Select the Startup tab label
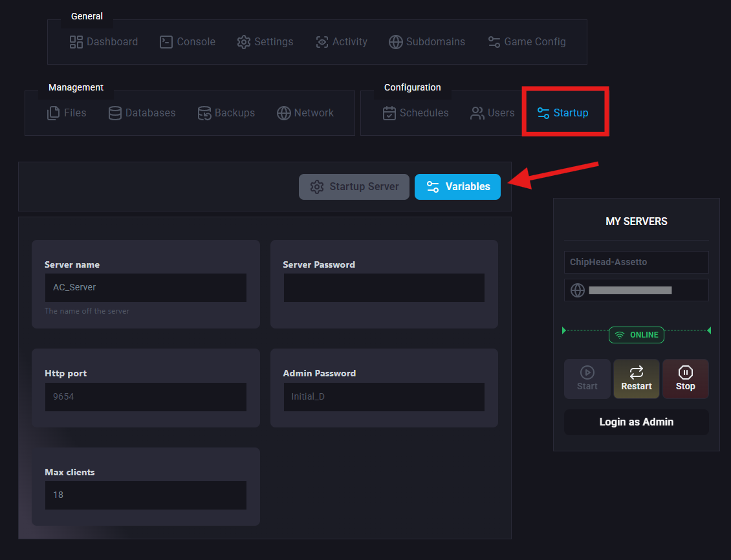Viewport: 731px width, 560px height. pos(571,113)
